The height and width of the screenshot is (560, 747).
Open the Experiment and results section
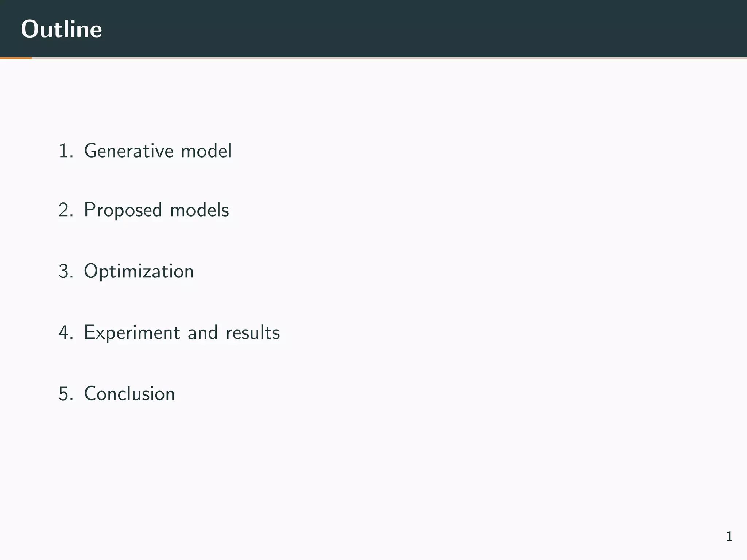point(182,333)
